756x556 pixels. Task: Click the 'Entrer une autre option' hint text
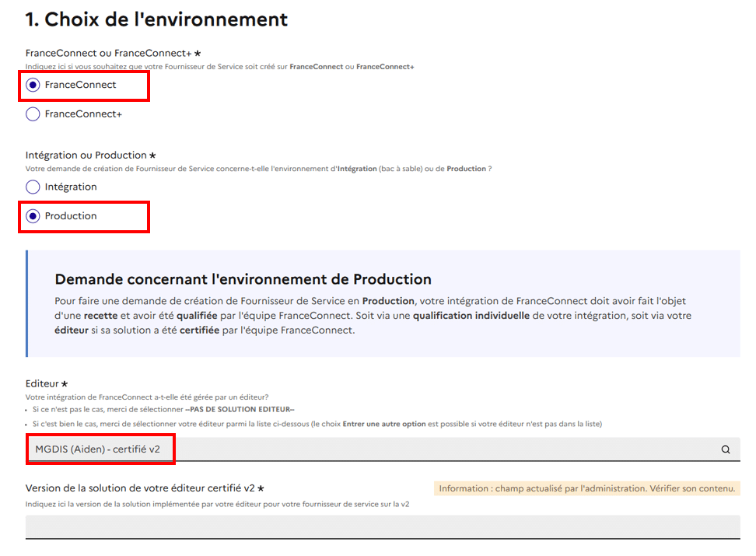(373, 424)
